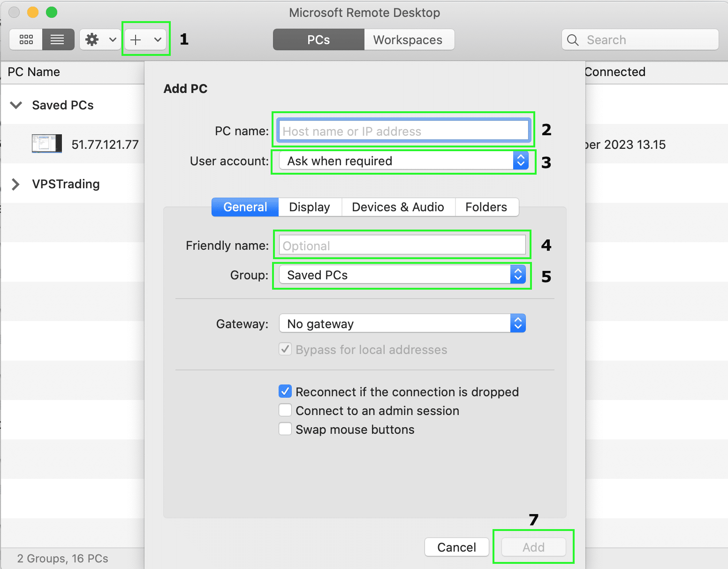Click the yellow minimize window button
The image size is (728, 569).
click(33, 12)
